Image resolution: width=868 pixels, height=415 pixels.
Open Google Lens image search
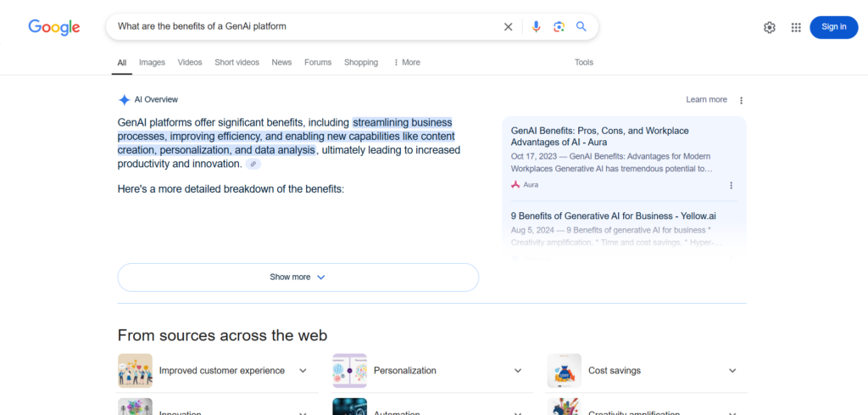click(559, 26)
